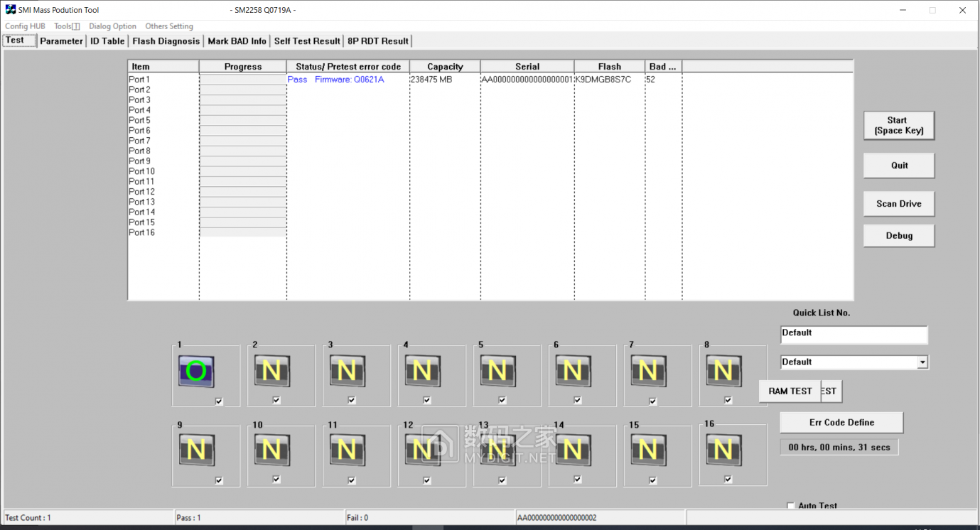The image size is (980, 530).
Task: Uncheck the port 16 checkbox
Action: [x=728, y=479]
